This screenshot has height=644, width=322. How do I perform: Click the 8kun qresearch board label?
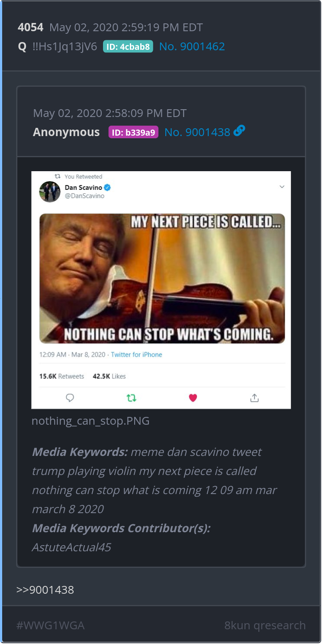tap(265, 625)
